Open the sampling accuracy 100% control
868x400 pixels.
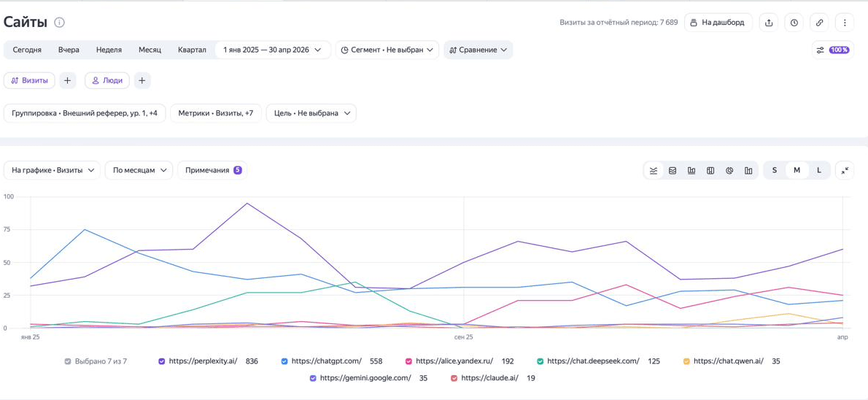(834, 50)
